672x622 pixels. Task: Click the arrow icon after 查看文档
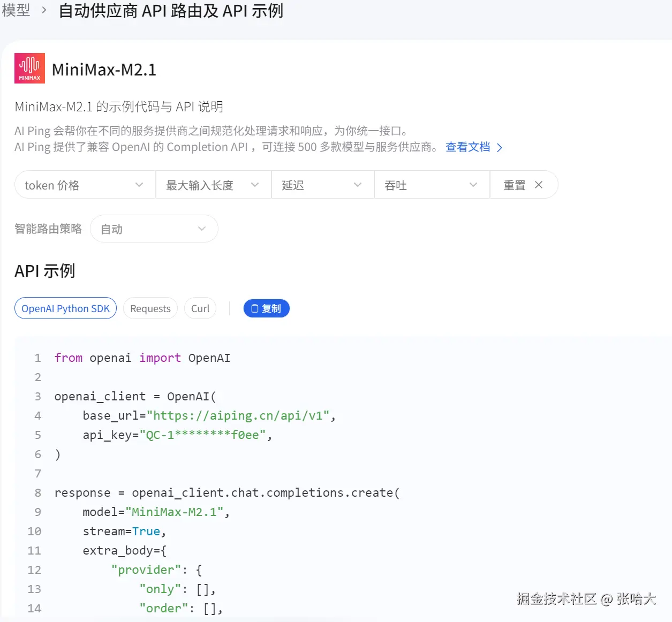500,147
